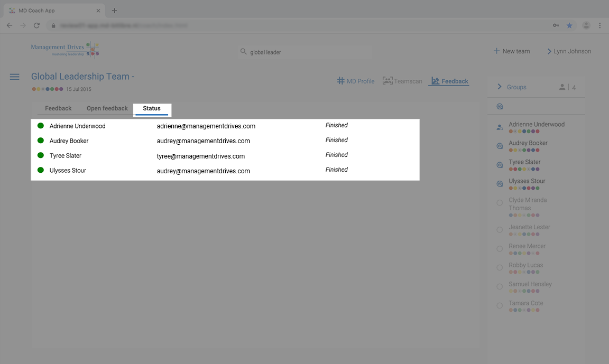This screenshot has height=364, width=609.
Task: Click the plus icon for New team
Action: (x=496, y=51)
